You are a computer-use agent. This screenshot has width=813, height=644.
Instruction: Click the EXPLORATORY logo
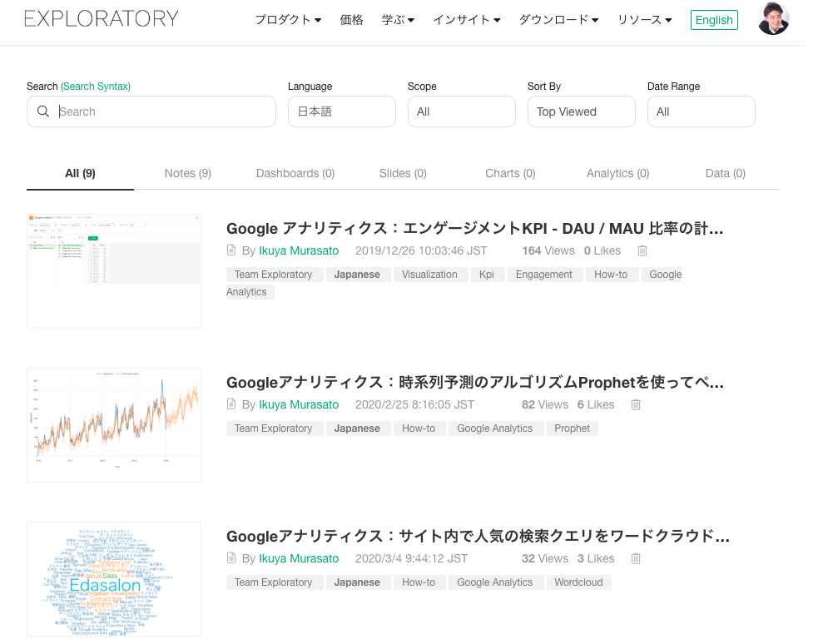click(102, 18)
